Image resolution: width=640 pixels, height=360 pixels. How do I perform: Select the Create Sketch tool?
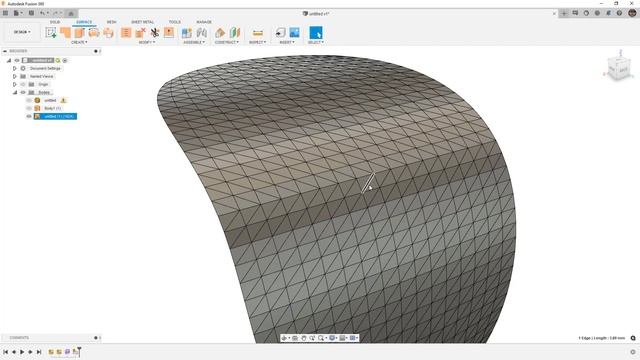pyautogui.click(x=51, y=33)
